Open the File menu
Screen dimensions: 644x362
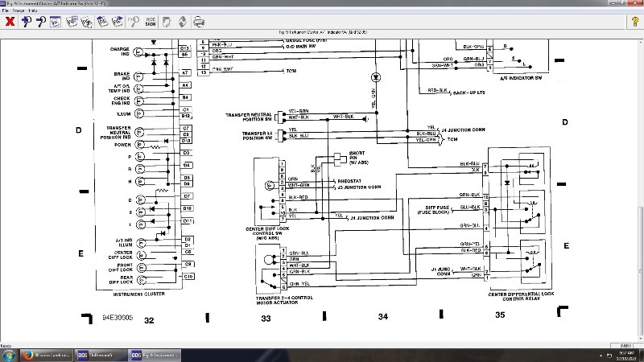pyautogui.click(x=7, y=10)
